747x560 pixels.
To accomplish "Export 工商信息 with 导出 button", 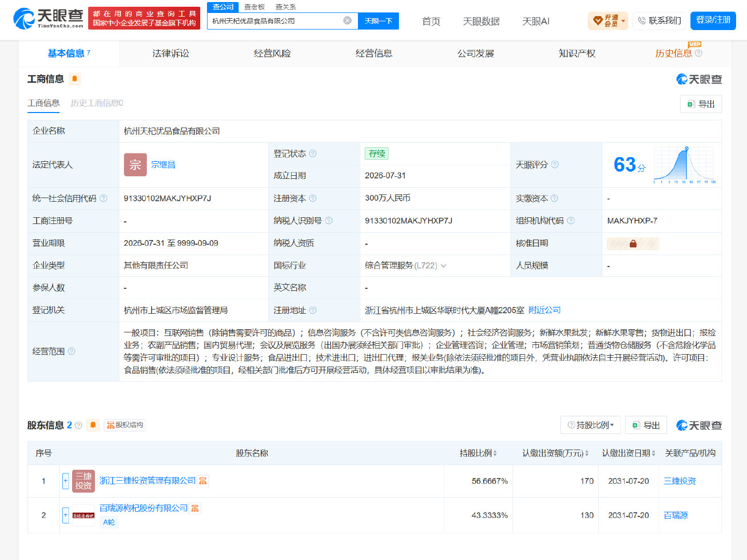I will click(701, 104).
